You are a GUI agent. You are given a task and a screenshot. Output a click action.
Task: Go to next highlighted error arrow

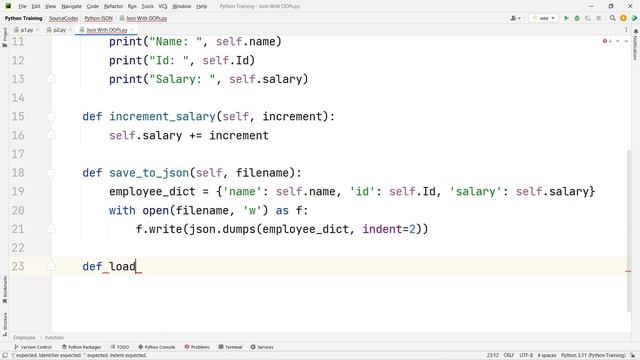(626, 41)
